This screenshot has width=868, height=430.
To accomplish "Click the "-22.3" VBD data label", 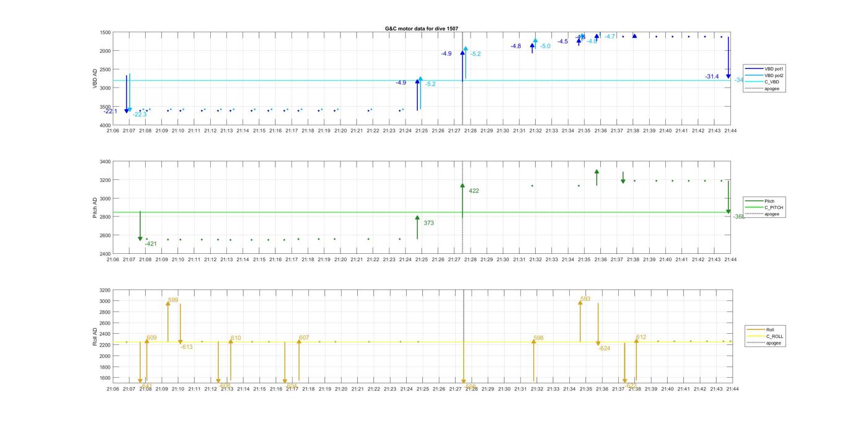I will pyautogui.click(x=139, y=114).
